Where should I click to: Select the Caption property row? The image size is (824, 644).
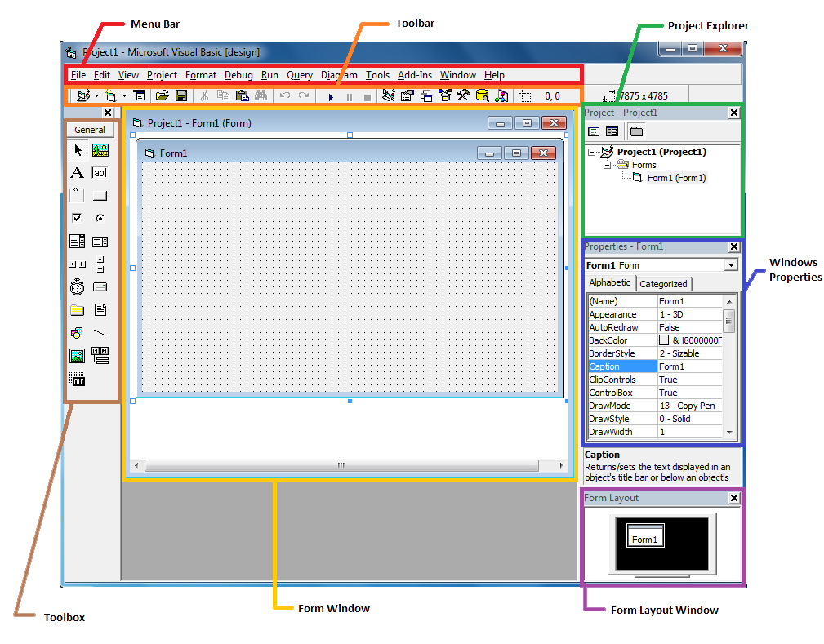point(655,366)
